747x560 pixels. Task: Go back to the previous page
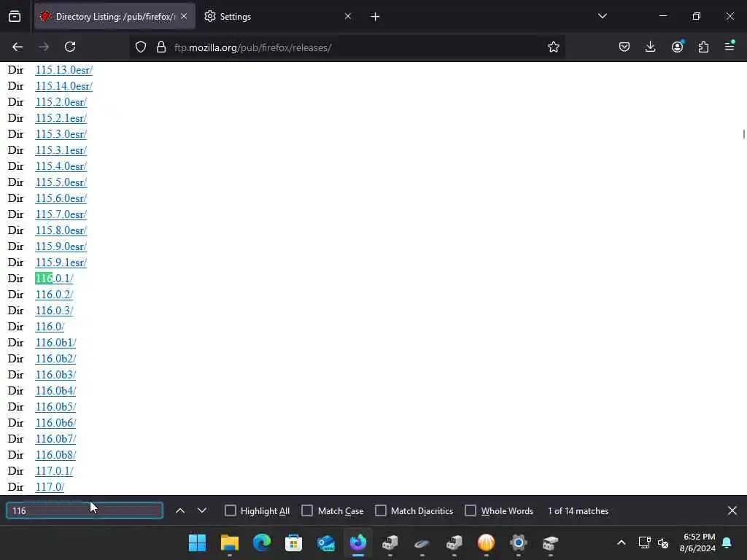18,47
